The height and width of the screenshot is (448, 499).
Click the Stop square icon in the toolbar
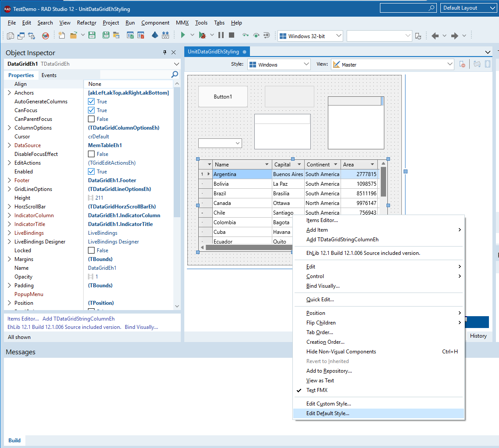[x=232, y=35]
